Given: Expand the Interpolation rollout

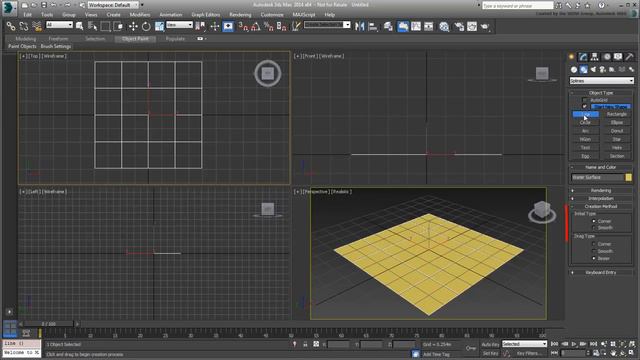Looking at the screenshot, I should pyautogui.click(x=601, y=198).
